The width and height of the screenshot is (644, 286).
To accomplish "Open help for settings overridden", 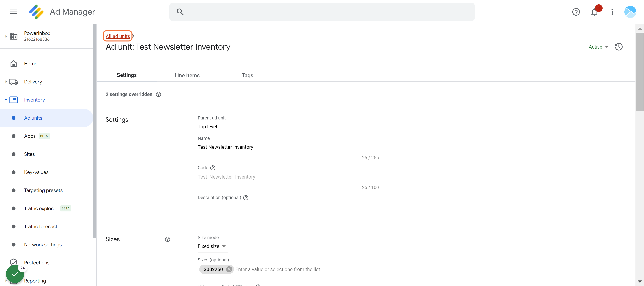I will (158, 94).
